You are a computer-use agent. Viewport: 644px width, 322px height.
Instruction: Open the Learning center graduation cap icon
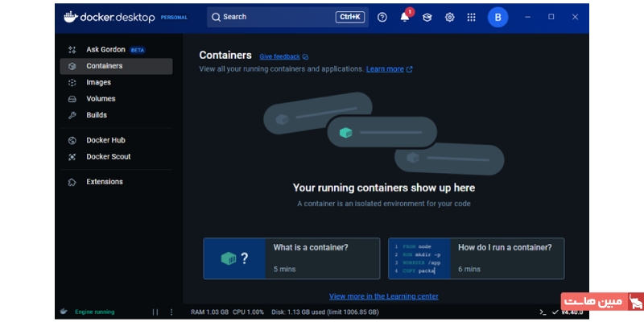427,17
